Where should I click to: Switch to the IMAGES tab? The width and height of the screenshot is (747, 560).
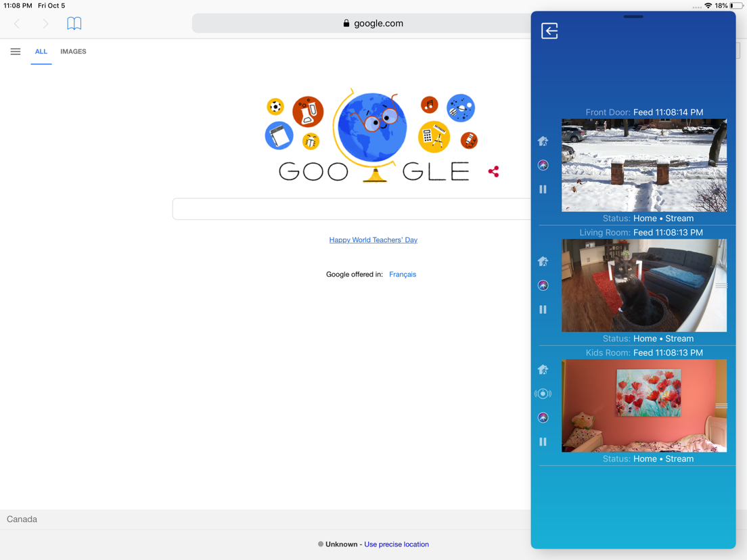point(73,51)
